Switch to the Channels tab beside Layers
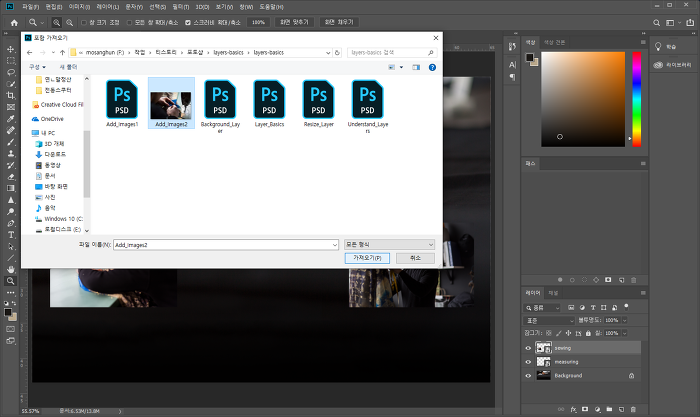The image size is (700, 417). pyautogui.click(x=553, y=293)
